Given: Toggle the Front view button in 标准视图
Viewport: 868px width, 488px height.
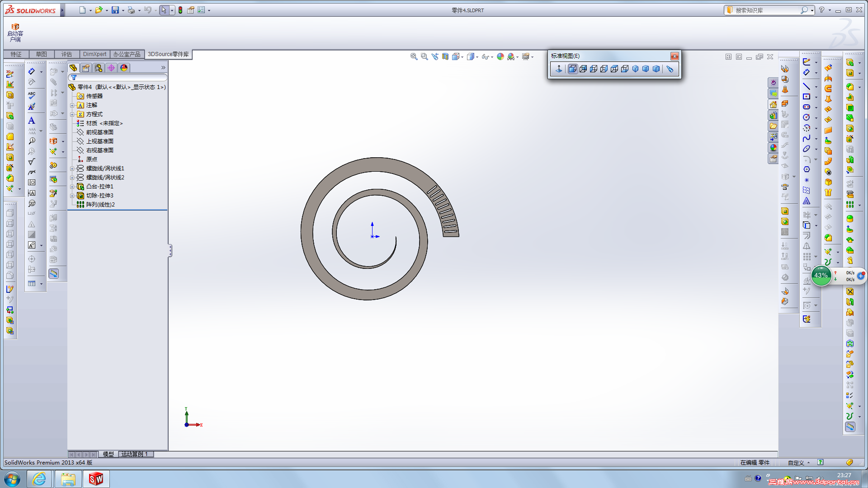Looking at the screenshot, I should pyautogui.click(x=572, y=69).
